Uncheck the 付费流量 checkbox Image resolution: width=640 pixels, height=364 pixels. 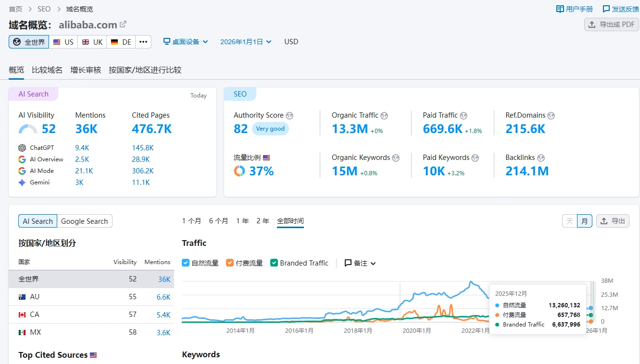pos(230,263)
